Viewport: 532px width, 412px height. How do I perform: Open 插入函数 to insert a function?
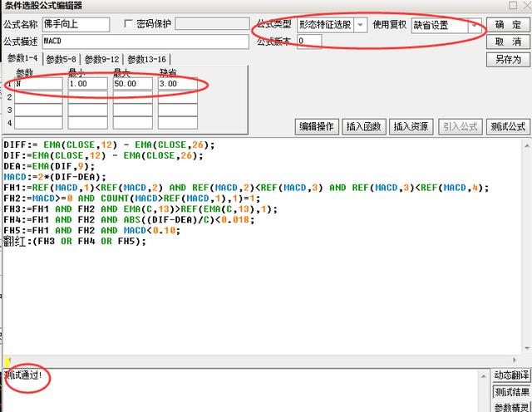[x=364, y=127]
